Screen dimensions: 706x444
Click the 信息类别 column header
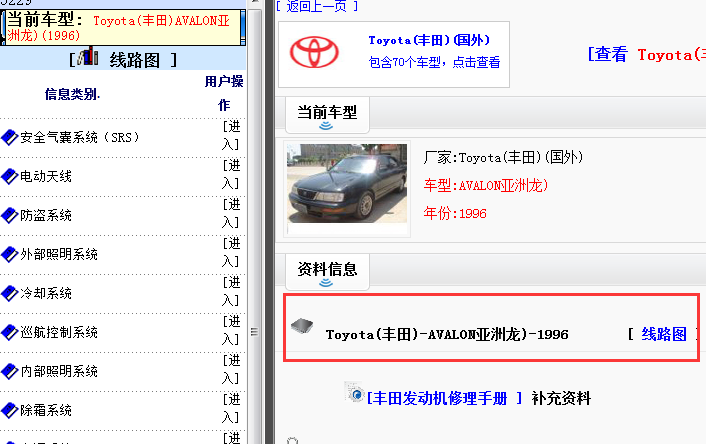point(72,94)
